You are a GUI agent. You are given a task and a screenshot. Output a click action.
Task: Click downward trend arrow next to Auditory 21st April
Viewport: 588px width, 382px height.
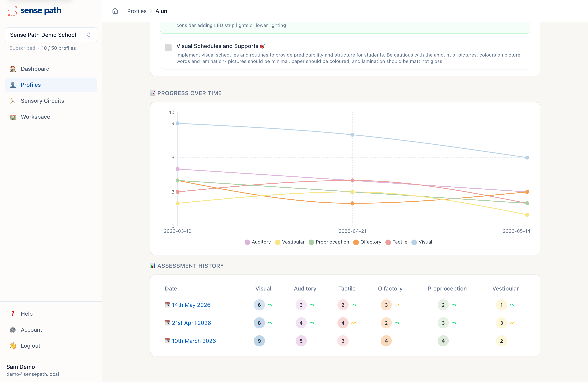pos(312,323)
